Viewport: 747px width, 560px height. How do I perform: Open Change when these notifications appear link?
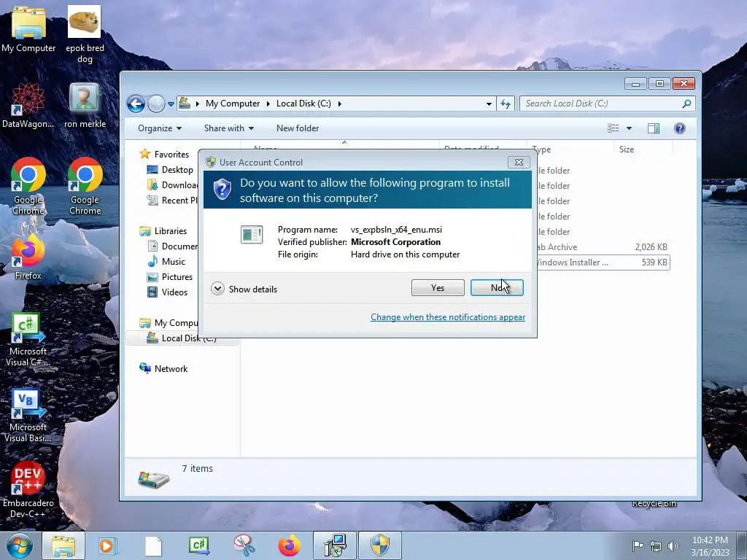(448, 317)
